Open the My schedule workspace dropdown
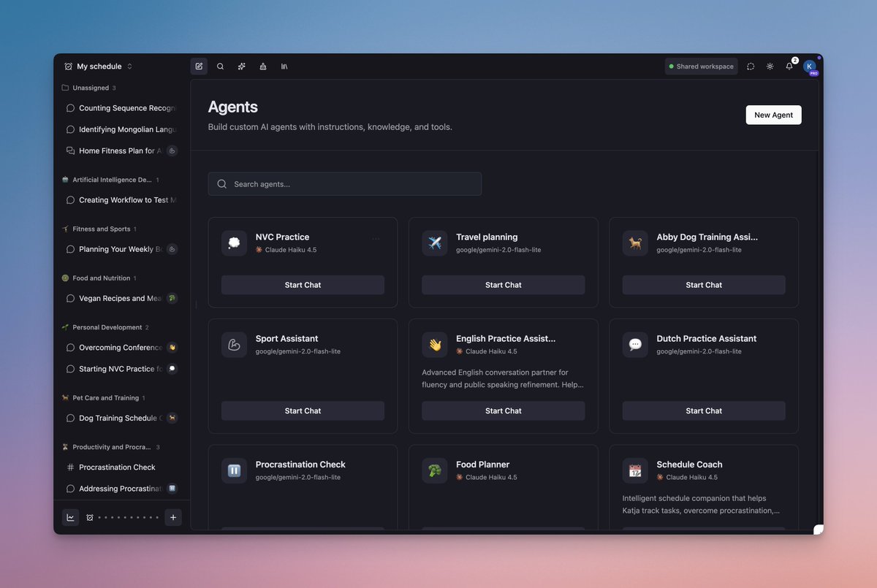Viewport: 877px width, 588px height. [99, 66]
